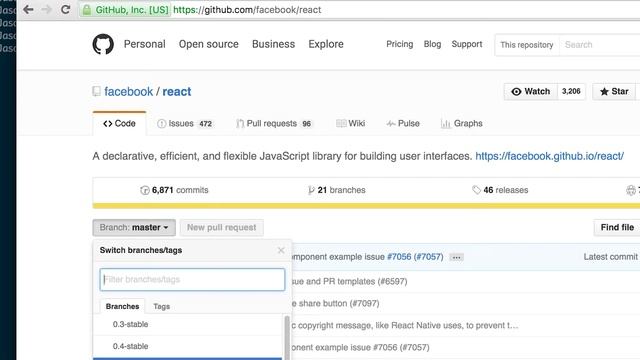
Task: View the 46 releases
Action: click(x=500, y=190)
